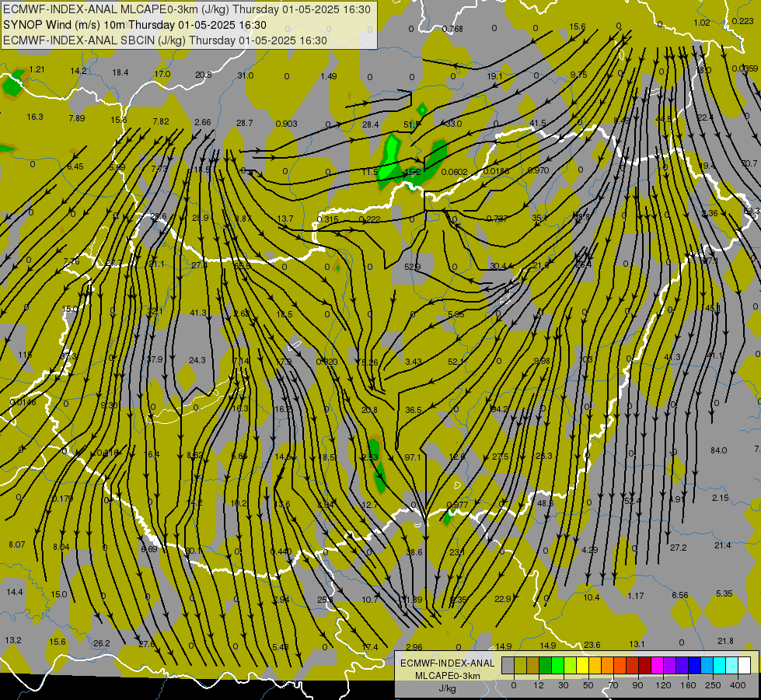Viewport: 761px width, 700px height.
Task: Click the map value 22.9
Action: [x=502, y=599]
